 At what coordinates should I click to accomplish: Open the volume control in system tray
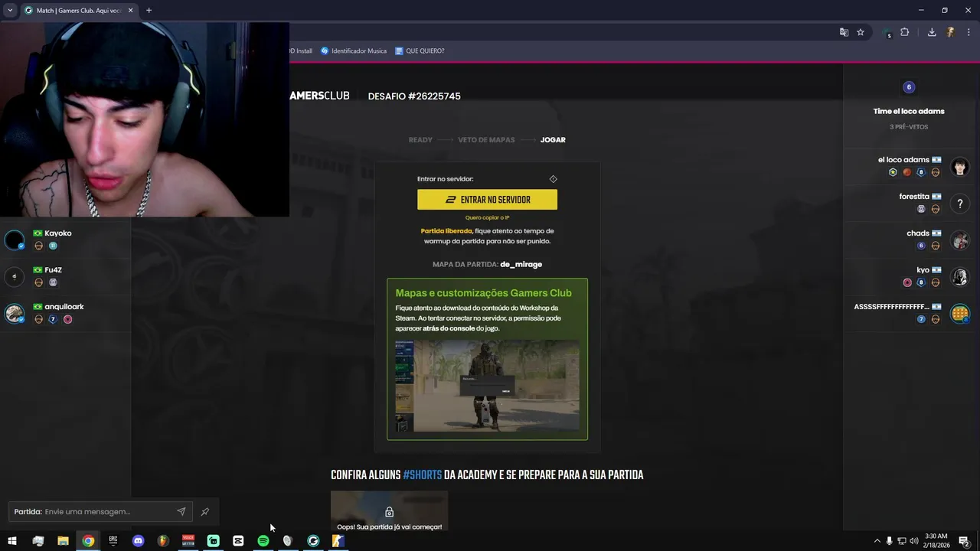click(x=913, y=541)
